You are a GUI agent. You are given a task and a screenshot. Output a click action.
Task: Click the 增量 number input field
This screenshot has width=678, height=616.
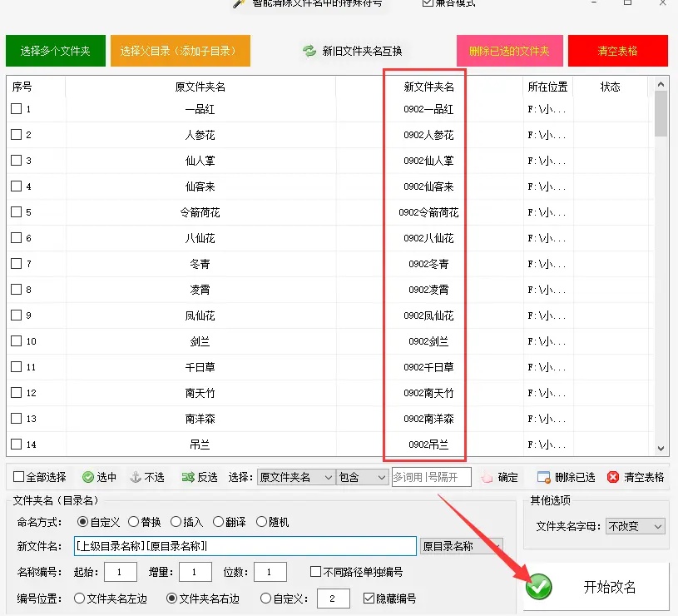tap(195, 572)
